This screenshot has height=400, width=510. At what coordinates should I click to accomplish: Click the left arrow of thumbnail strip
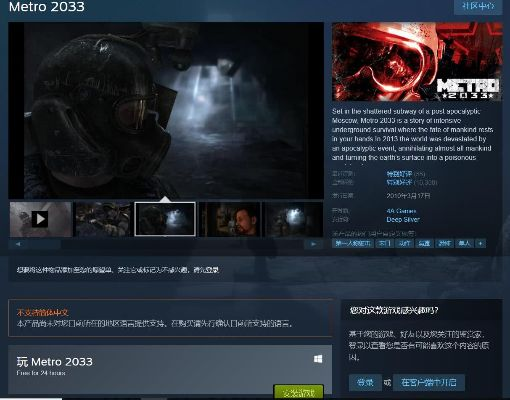coord(18,244)
